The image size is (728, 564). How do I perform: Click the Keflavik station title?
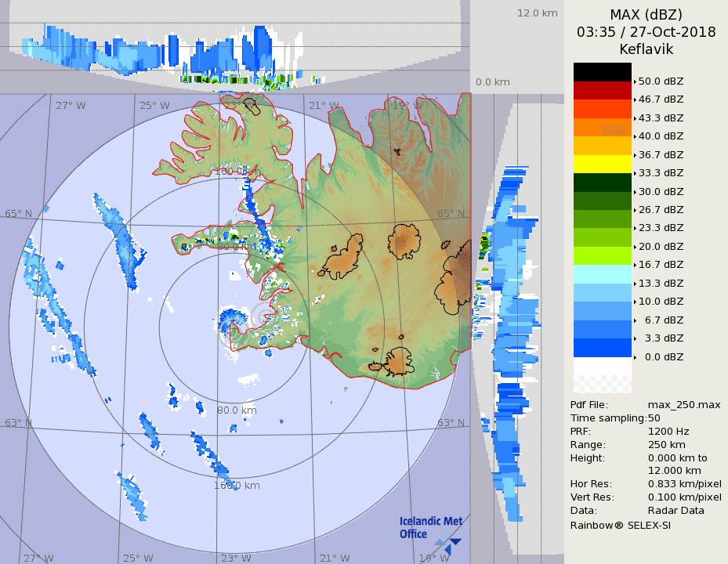646,49
